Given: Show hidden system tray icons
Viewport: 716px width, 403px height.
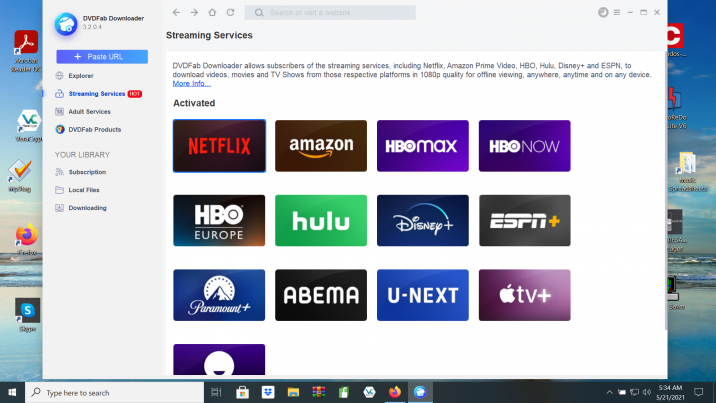Looking at the screenshot, I should point(610,392).
